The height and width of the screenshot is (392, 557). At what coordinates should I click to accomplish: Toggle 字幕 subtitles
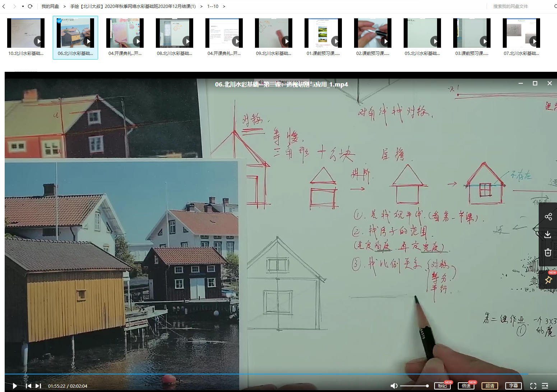click(513, 386)
